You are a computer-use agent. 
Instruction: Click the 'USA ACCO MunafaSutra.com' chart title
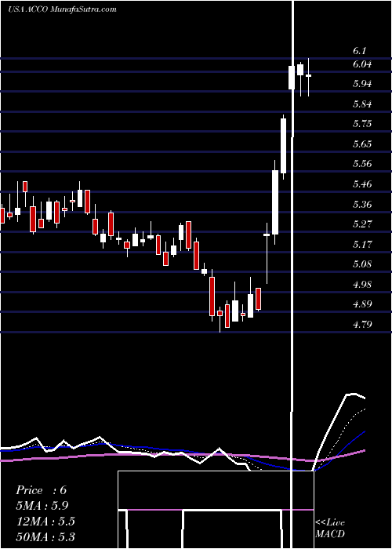coord(62,9)
